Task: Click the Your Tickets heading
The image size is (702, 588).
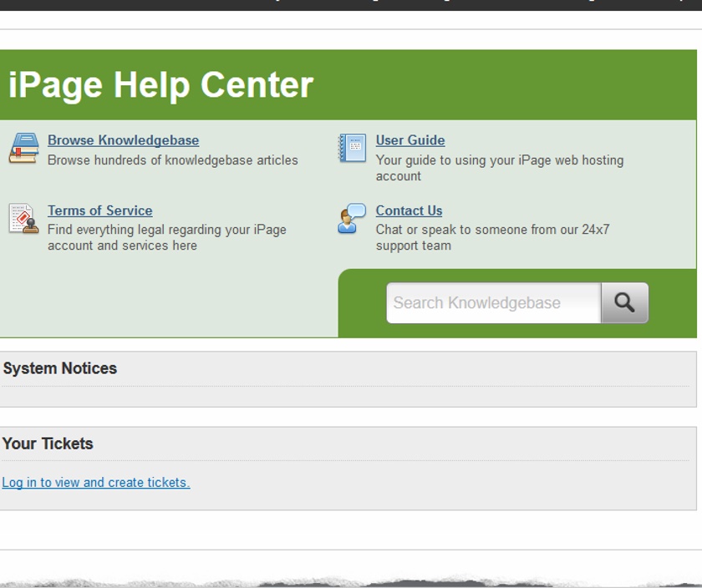Action: [48, 444]
